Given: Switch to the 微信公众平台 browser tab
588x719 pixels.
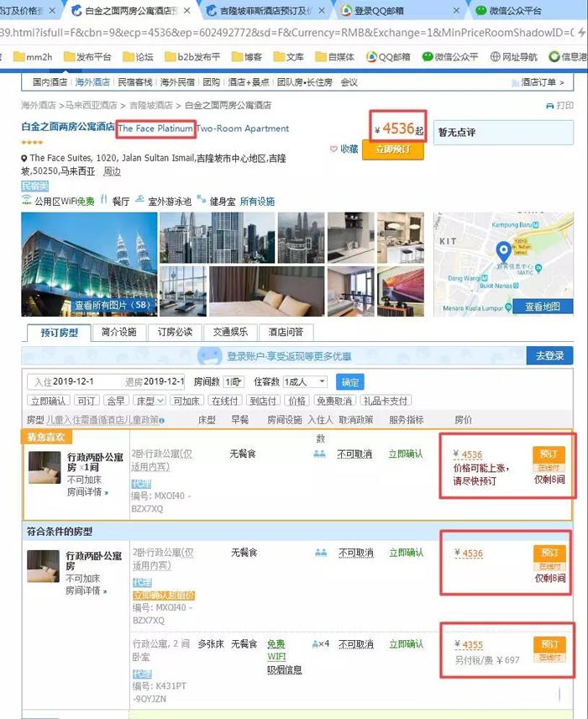Looking at the screenshot, I should (514, 11).
